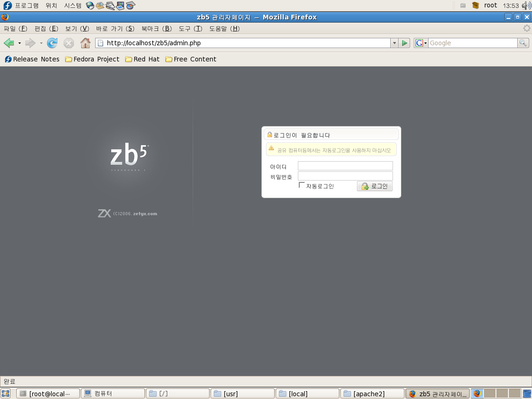This screenshot has height=399, width=532.
Task: Click the 아이디 input field
Action: 345,166
